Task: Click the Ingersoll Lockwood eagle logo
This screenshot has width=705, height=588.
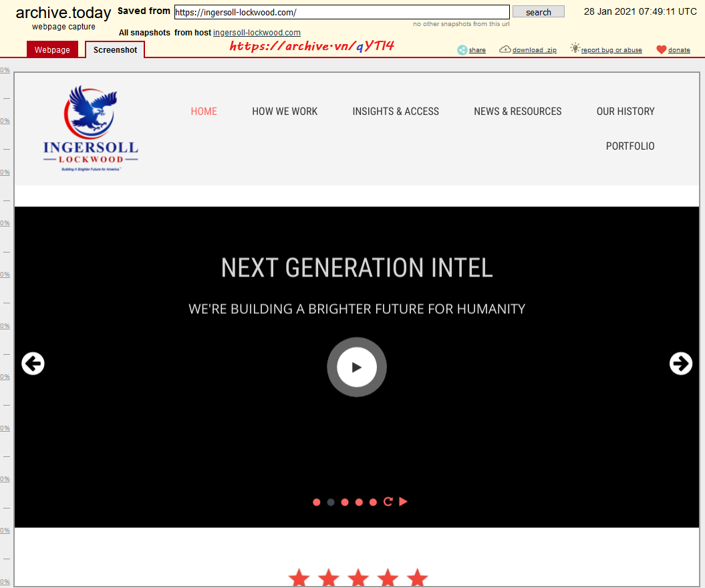Action: click(x=91, y=128)
